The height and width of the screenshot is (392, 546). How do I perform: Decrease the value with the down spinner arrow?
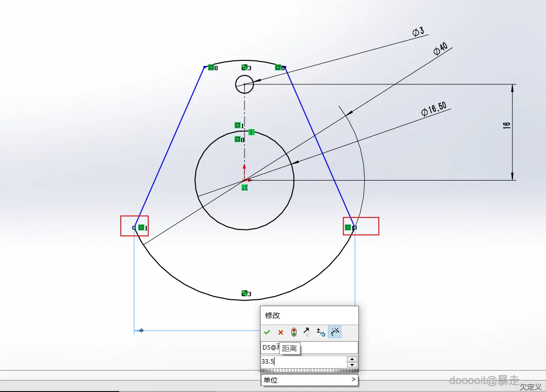click(x=352, y=365)
